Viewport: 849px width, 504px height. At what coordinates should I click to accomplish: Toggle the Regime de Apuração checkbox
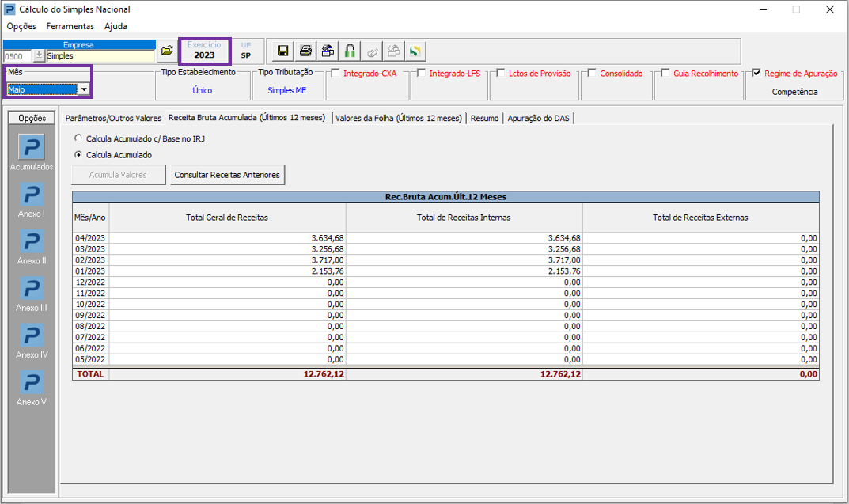[756, 73]
